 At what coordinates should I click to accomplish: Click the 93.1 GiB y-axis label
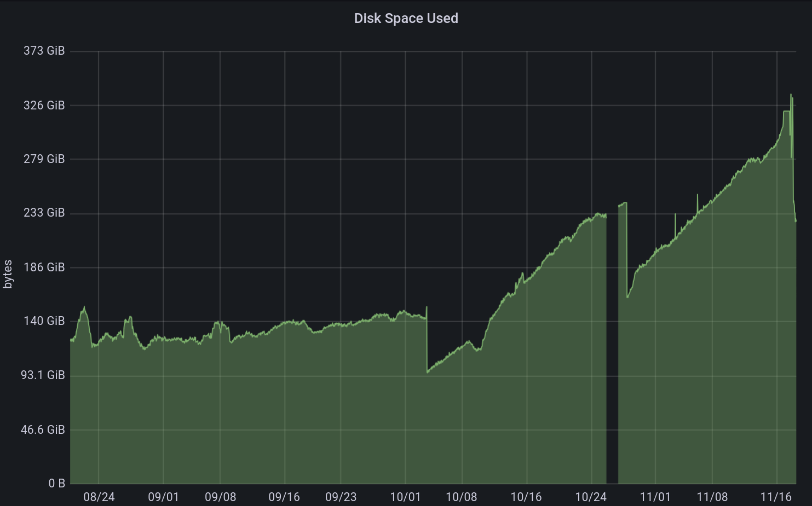tap(43, 375)
